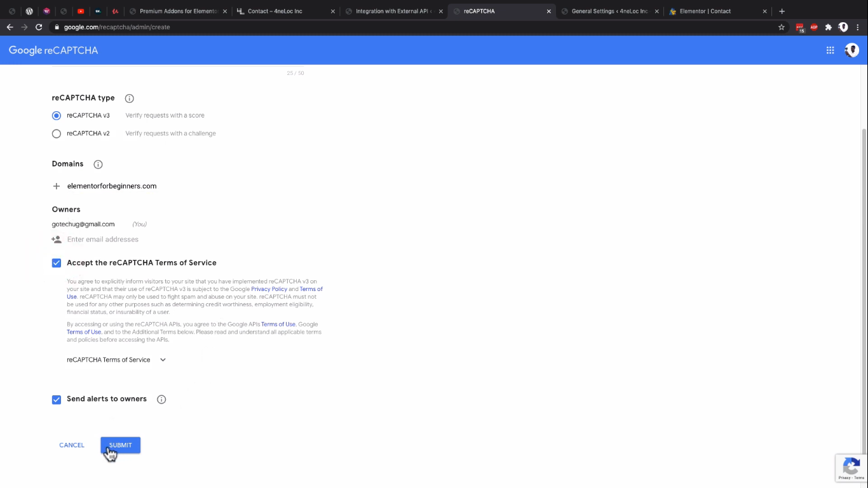Click the Verify requests with a challenge text

coord(171,133)
